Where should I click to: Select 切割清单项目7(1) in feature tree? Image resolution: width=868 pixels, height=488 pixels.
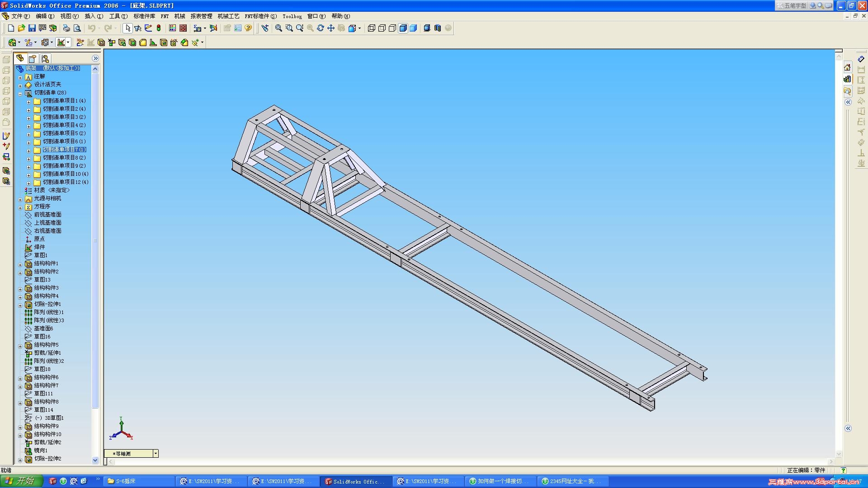(x=64, y=150)
